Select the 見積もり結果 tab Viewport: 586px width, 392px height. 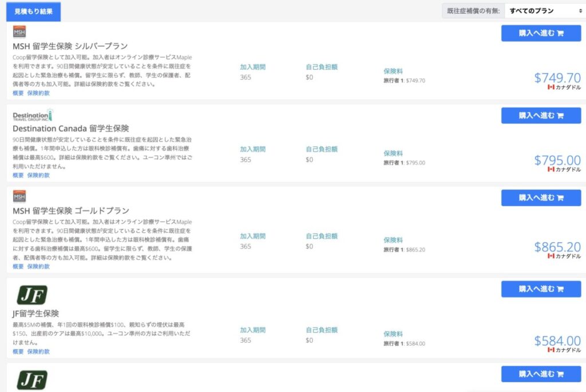33,11
